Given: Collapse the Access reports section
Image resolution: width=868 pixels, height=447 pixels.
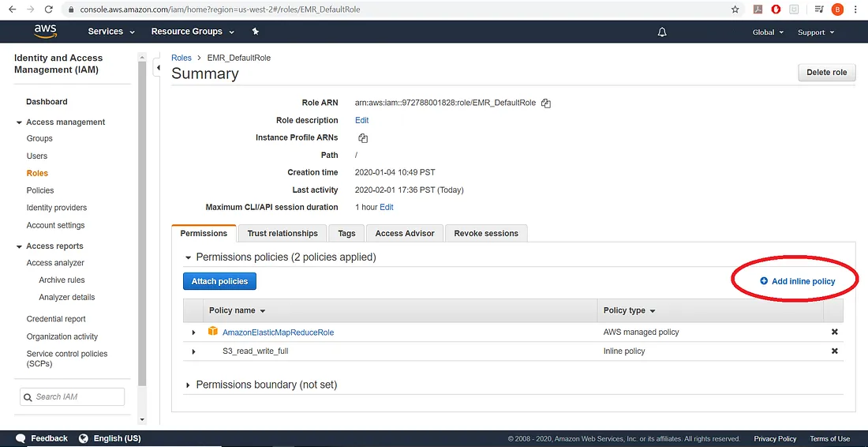Looking at the screenshot, I should coord(20,246).
